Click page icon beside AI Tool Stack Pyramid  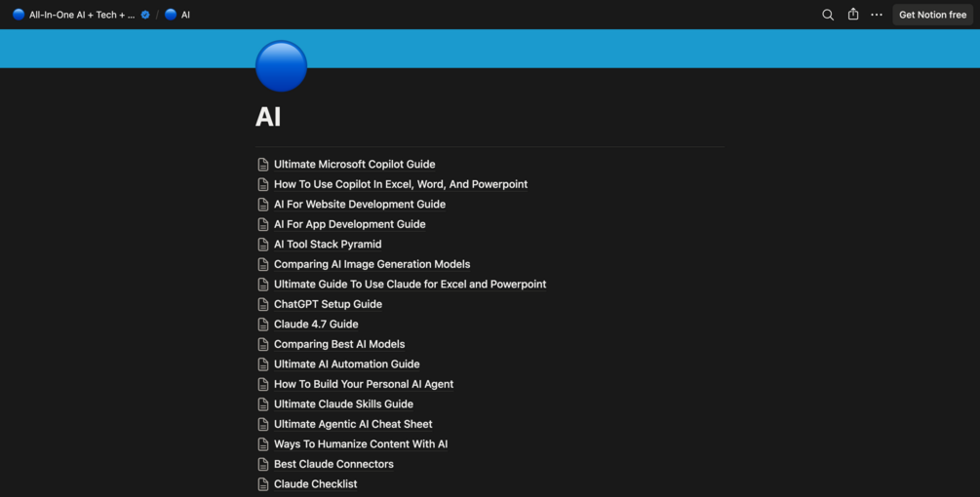tap(263, 245)
